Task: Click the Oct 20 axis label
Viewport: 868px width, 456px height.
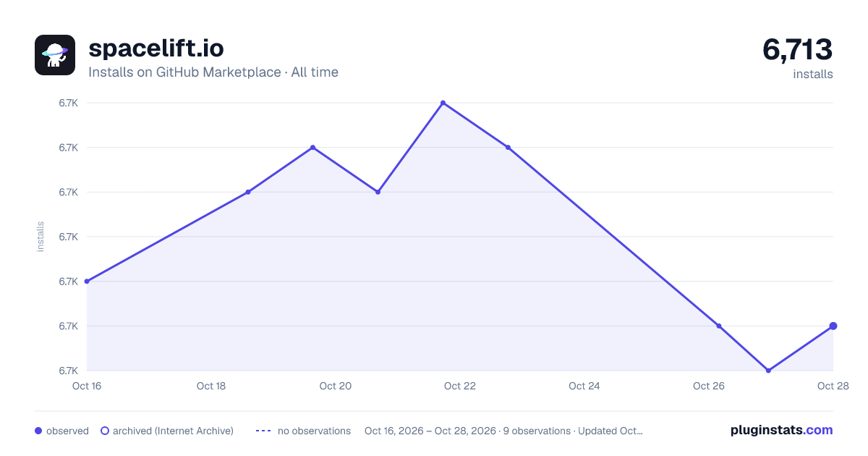Action: (336, 386)
